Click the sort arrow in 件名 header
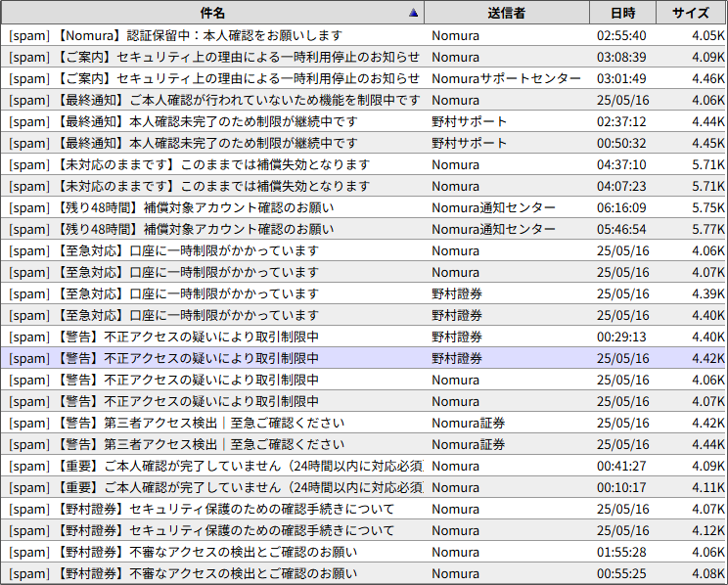Image resolution: width=728 pixels, height=585 pixels. pos(413,13)
